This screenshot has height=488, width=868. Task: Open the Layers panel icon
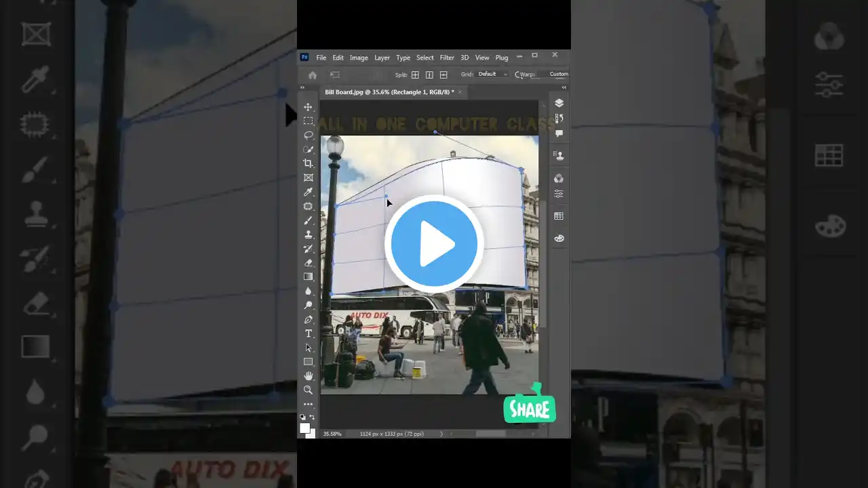coord(559,103)
